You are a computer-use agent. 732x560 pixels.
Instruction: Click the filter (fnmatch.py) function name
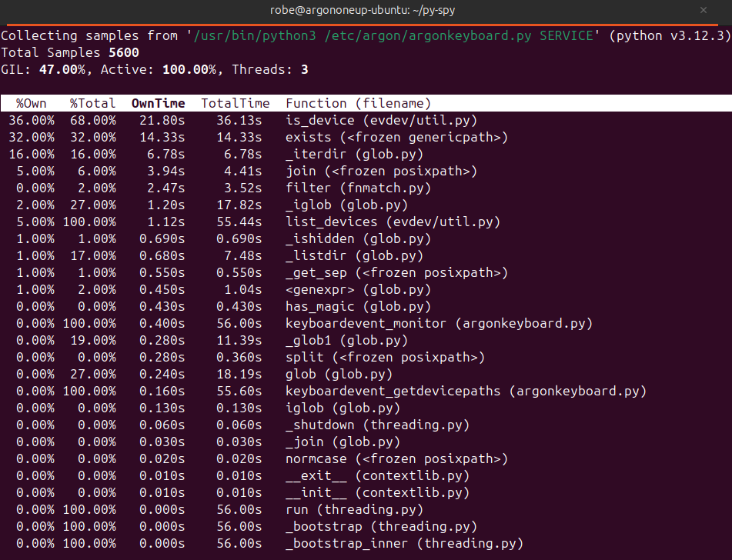click(358, 188)
